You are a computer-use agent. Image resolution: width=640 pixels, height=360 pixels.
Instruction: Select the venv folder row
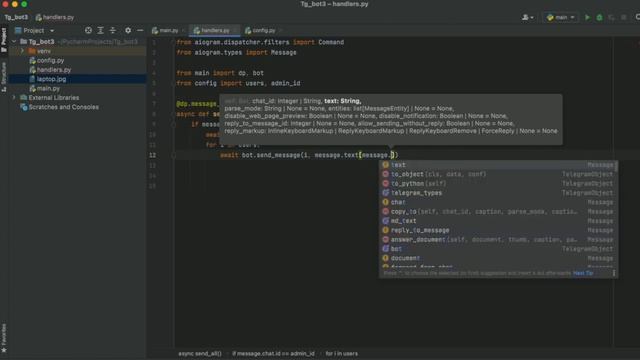(x=78, y=51)
